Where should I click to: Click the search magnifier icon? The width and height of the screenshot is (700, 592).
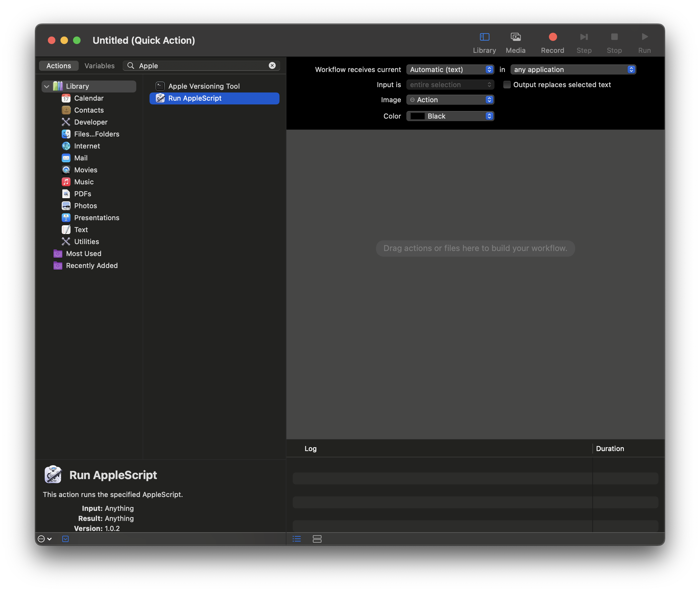tap(131, 66)
